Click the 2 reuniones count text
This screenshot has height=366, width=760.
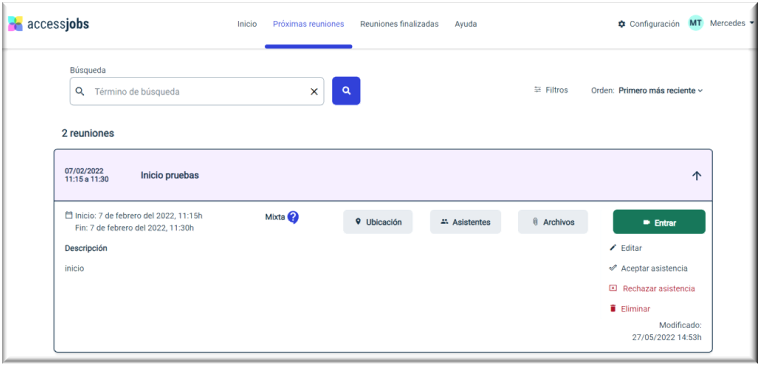tap(88, 133)
